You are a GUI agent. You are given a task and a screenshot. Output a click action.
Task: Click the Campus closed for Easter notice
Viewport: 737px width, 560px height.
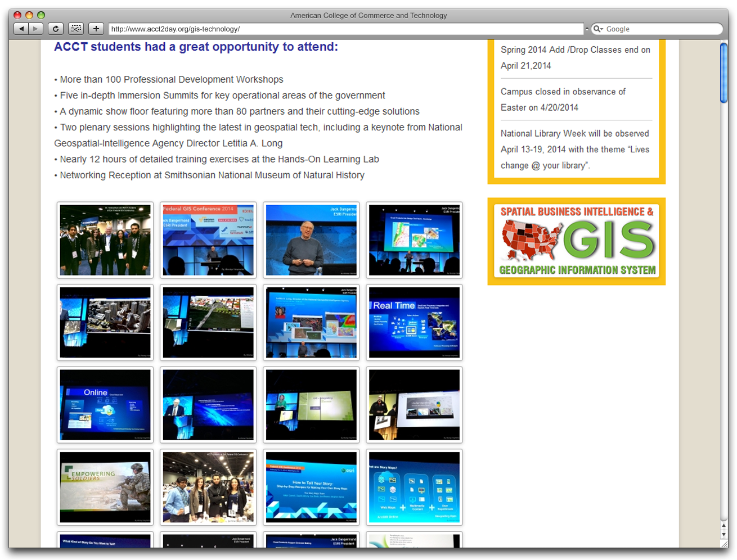click(563, 100)
